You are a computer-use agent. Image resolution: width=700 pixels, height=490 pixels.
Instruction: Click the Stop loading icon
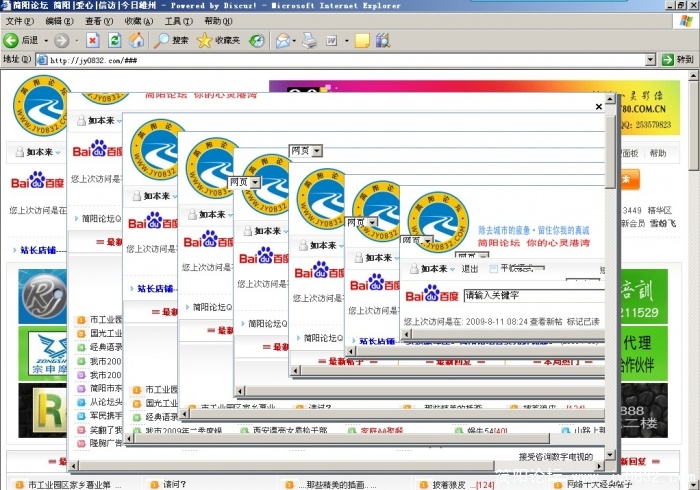coord(92,41)
